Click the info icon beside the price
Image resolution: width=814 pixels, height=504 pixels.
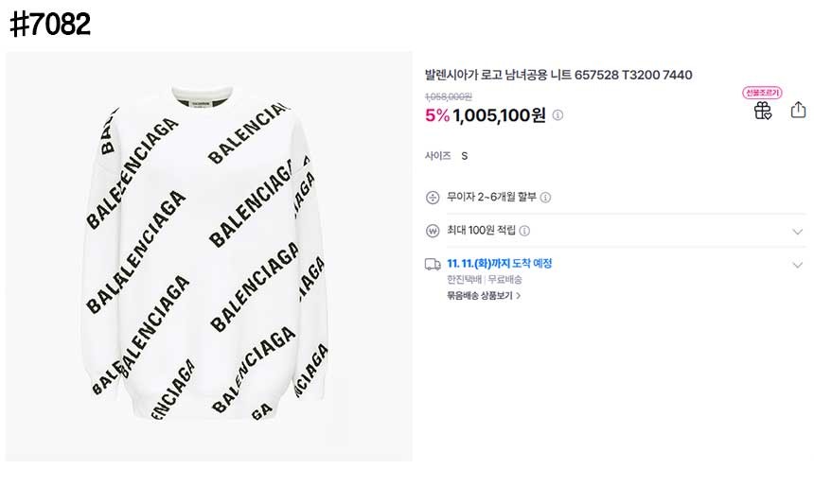tap(557, 115)
